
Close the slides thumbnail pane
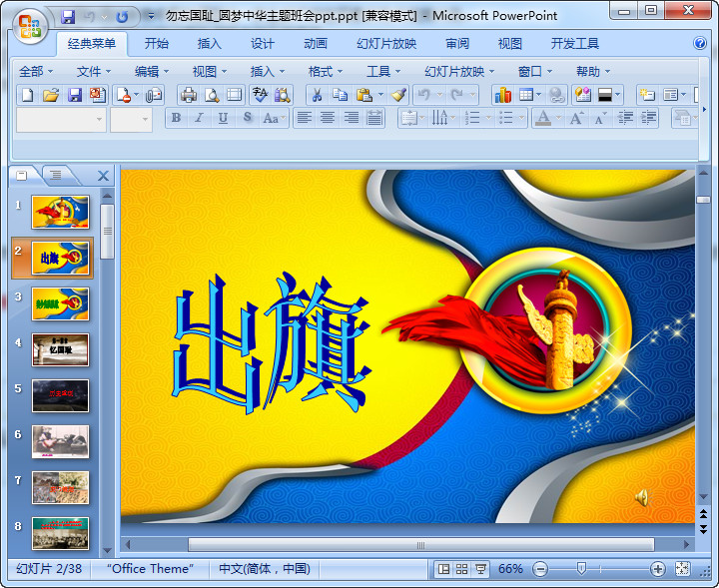click(103, 176)
